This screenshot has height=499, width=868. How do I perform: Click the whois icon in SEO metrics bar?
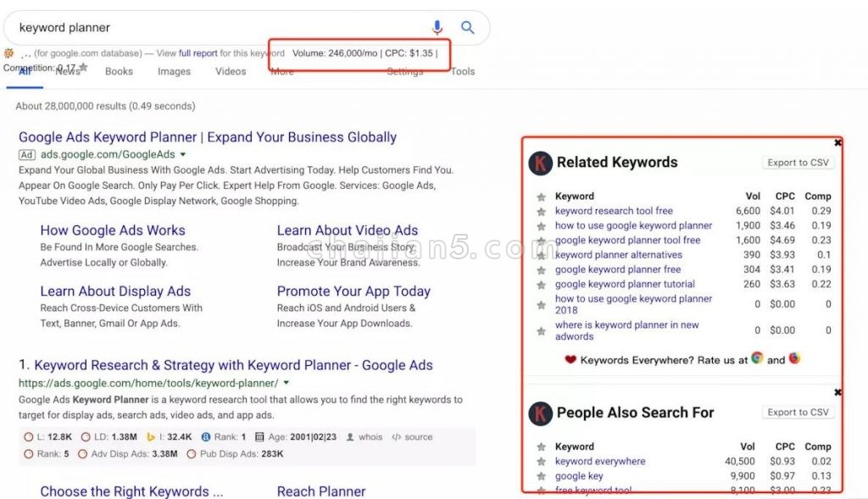pos(351,437)
